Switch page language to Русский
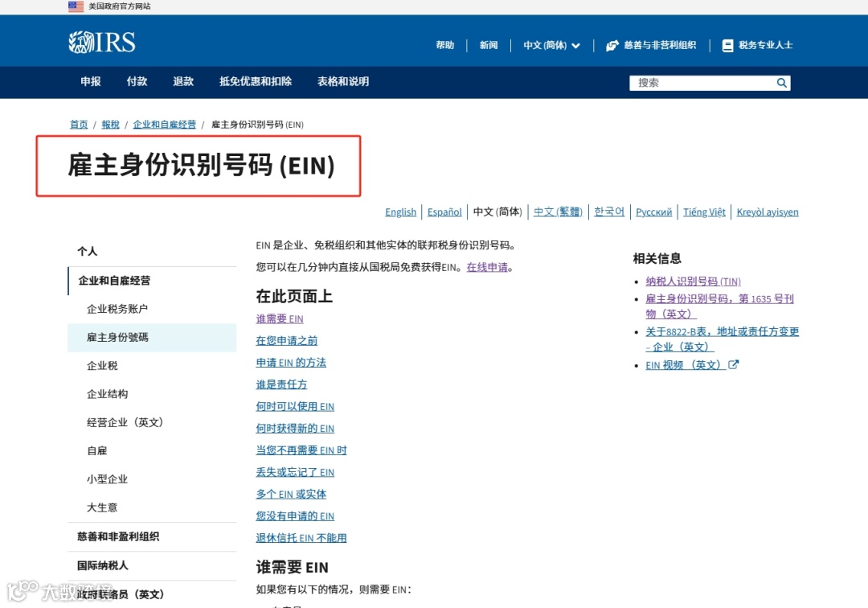 pos(653,212)
